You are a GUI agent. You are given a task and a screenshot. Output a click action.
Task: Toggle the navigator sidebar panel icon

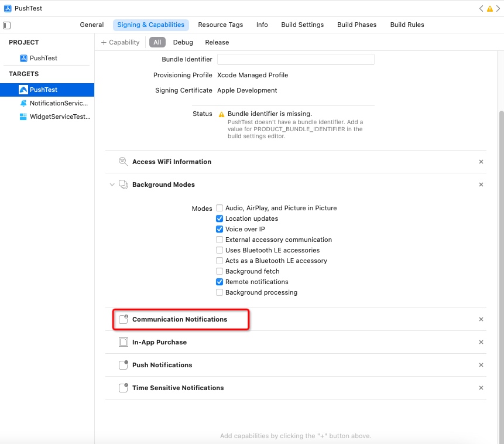(x=6, y=25)
